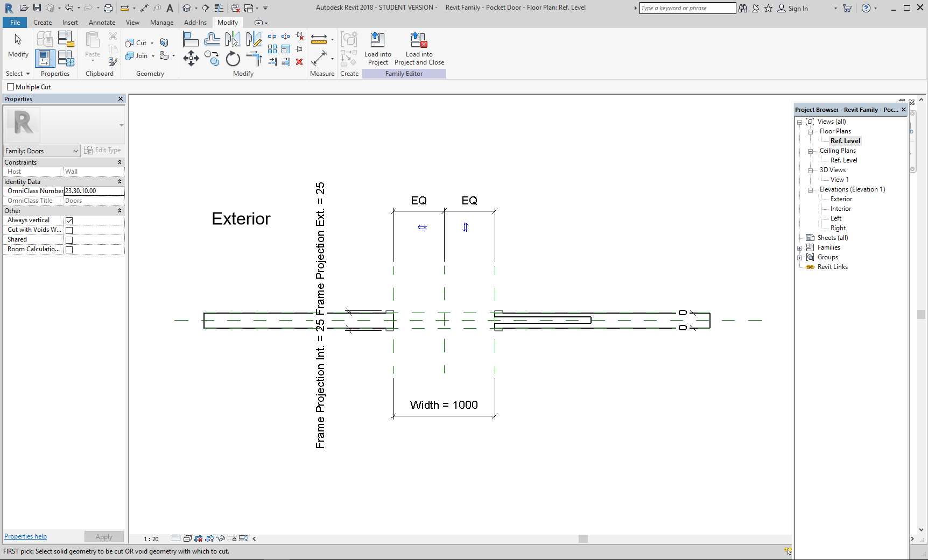This screenshot has height=560, width=928.
Task: Open the Exterior elevation in Project Browser
Action: click(x=841, y=199)
